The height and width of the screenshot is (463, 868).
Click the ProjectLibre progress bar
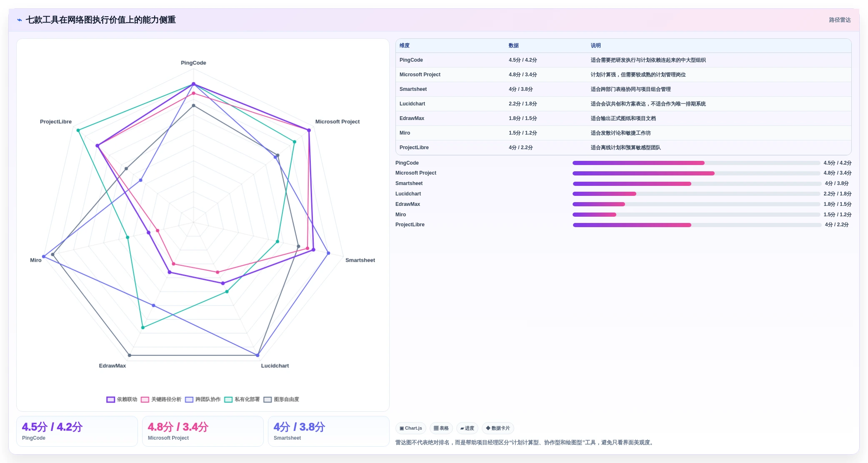(697, 225)
